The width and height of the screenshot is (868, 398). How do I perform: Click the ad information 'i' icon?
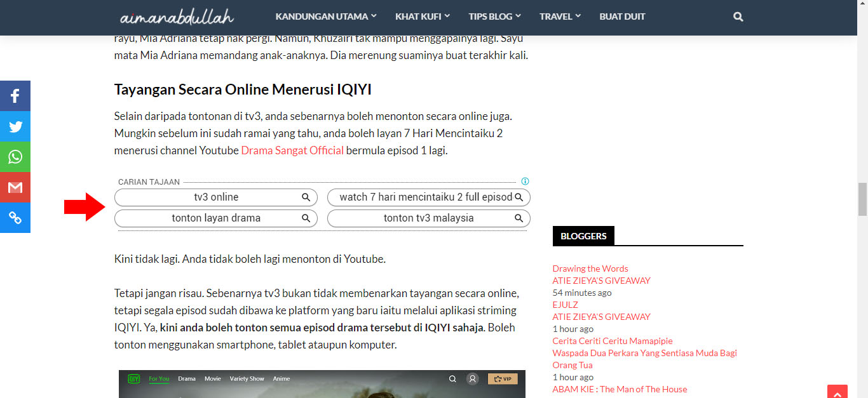pos(525,181)
